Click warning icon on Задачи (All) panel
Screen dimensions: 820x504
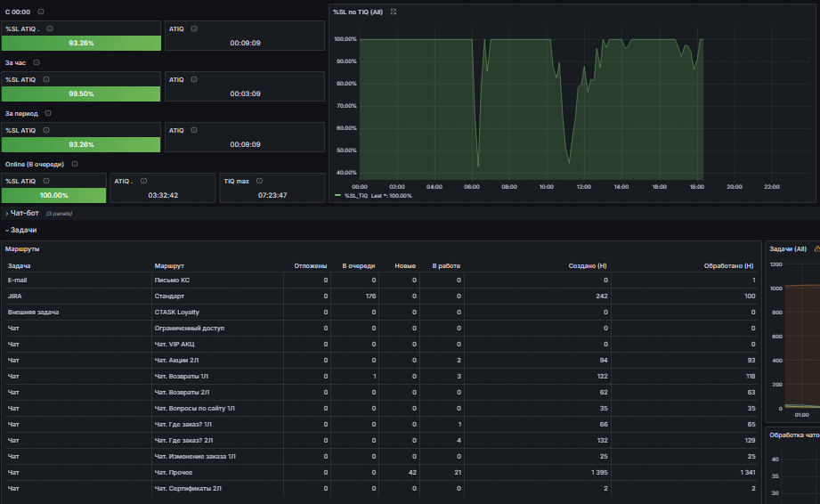click(x=816, y=248)
